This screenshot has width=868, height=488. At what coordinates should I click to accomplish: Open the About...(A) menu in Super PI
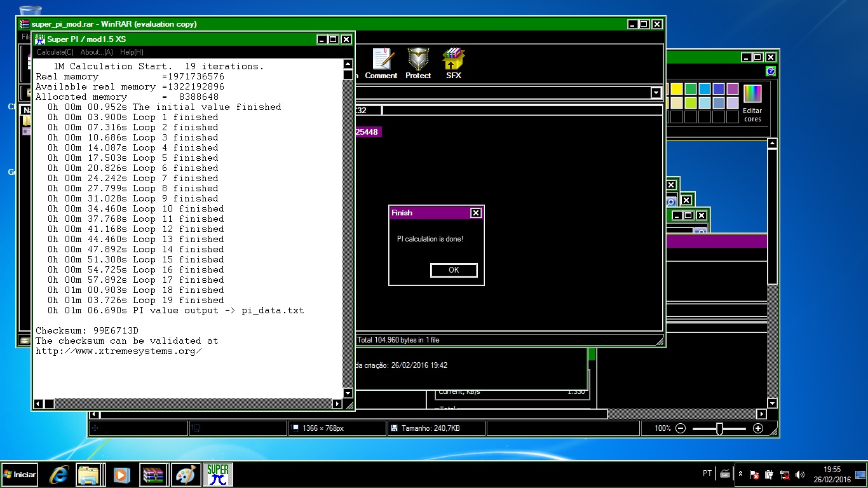coord(97,52)
